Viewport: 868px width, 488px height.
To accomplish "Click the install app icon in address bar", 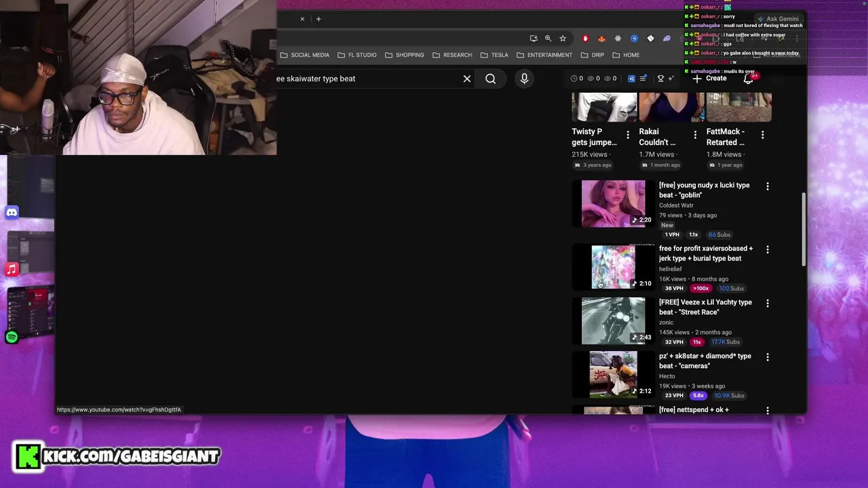I will click(534, 39).
